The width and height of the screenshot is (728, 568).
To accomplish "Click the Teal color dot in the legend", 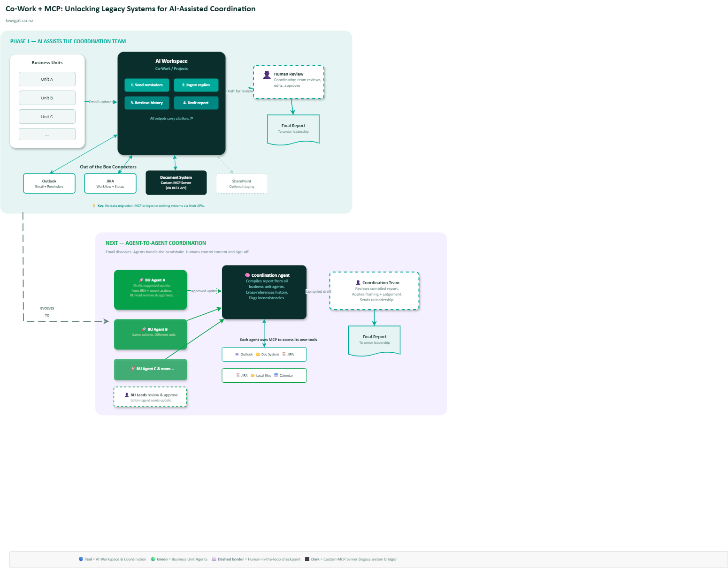I will point(80,559).
